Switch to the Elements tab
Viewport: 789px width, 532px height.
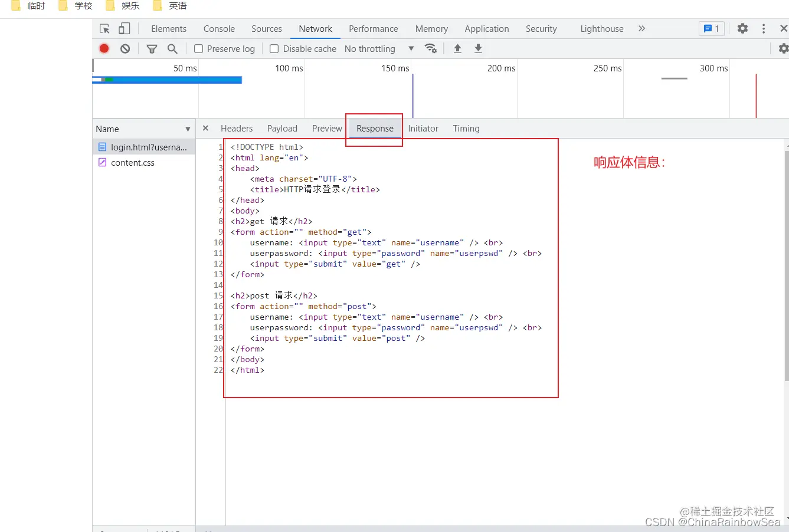(x=169, y=29)
